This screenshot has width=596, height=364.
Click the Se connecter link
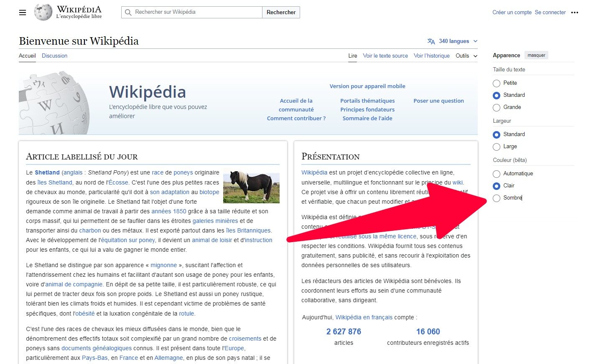[550, 12]
